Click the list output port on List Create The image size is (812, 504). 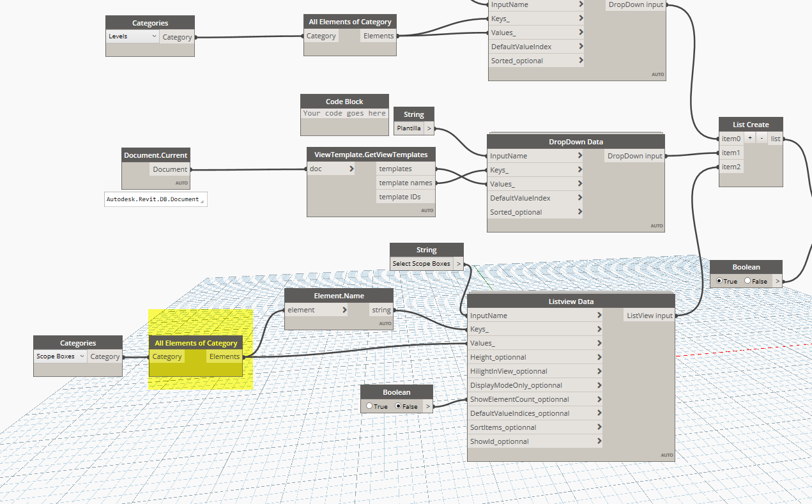(775, 138)
